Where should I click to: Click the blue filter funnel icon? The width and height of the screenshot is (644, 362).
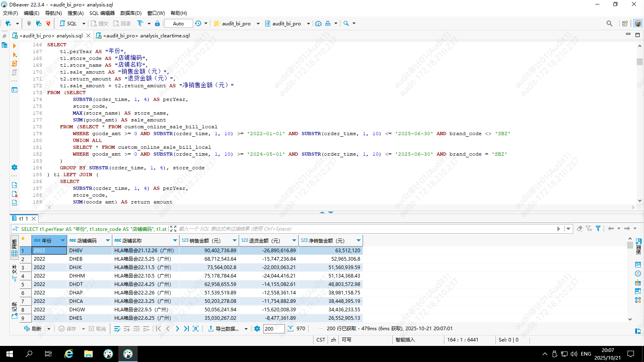point(598,228)
